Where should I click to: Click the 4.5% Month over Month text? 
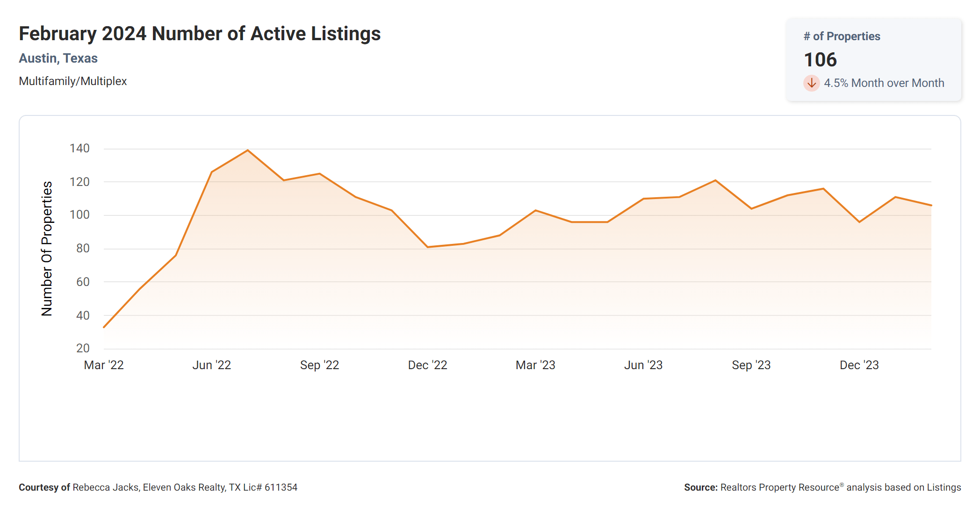coord(884,83)
